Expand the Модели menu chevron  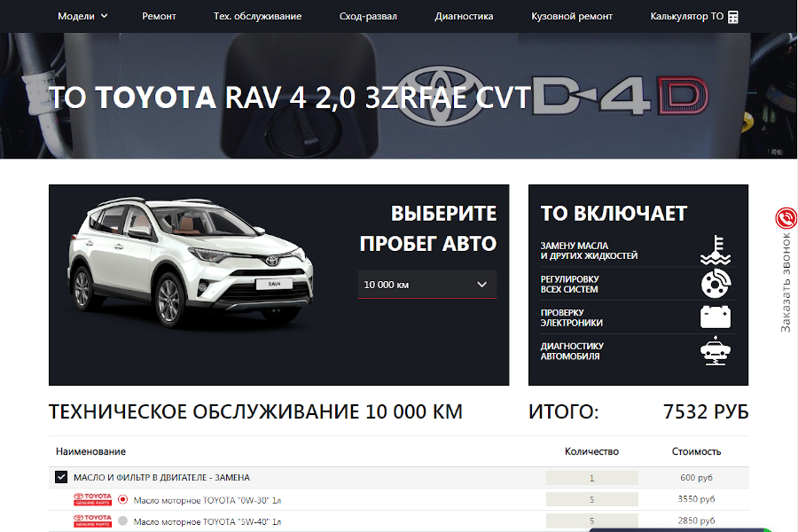tap(105, 16)
